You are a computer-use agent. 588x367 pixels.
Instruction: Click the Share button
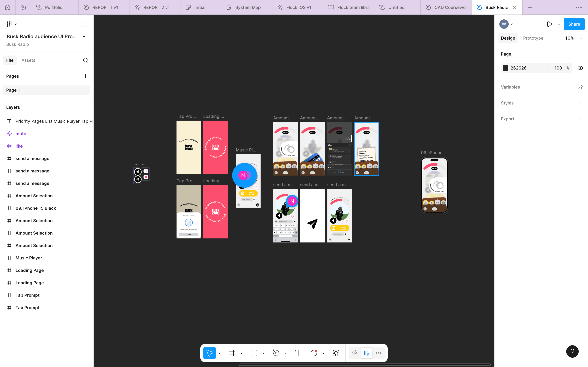pyautogui.click(x=574, y=24)
